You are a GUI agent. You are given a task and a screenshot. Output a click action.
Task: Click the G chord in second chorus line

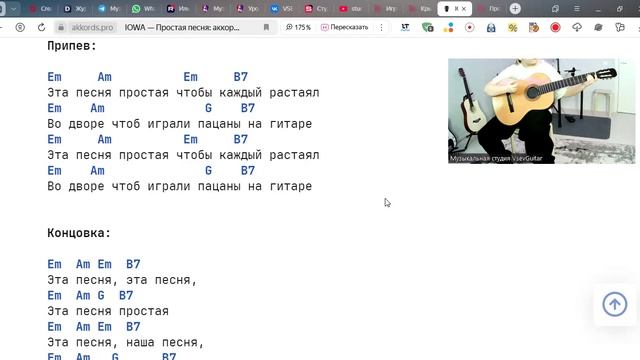coord(208,108)
